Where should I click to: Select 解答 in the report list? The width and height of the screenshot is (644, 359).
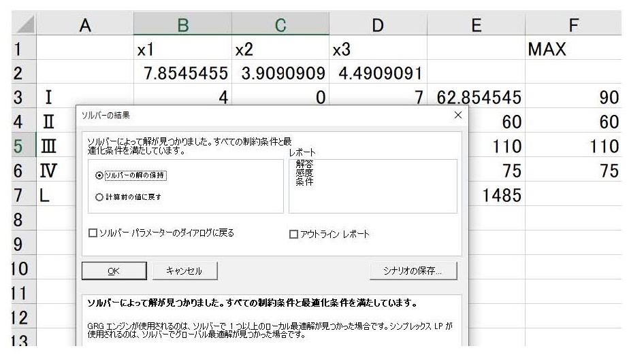click(x=304, y=164)
